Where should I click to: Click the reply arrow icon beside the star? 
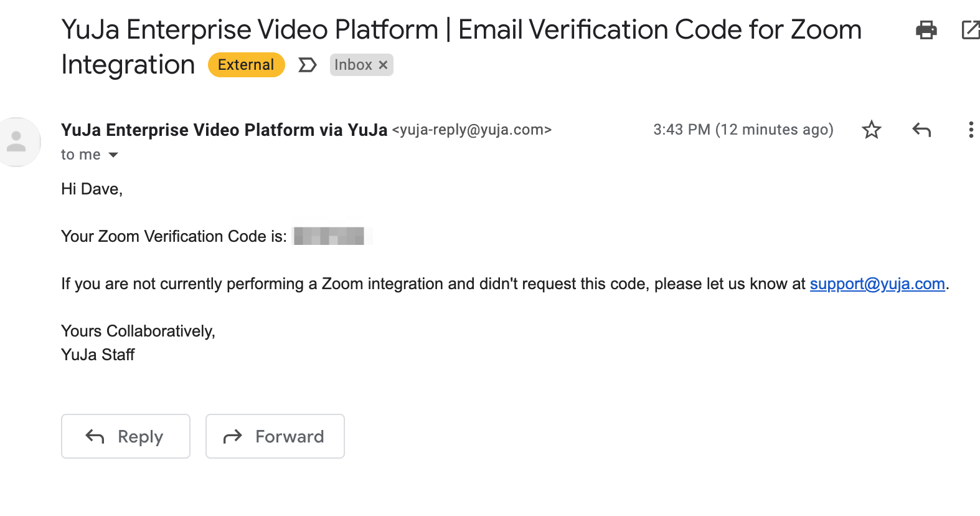[921, 130]
